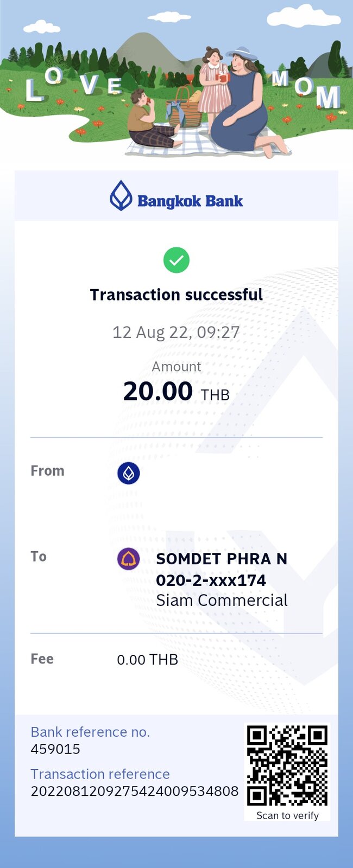
Task: Click the Transaction reference label
Action: (x=100, y=774)
